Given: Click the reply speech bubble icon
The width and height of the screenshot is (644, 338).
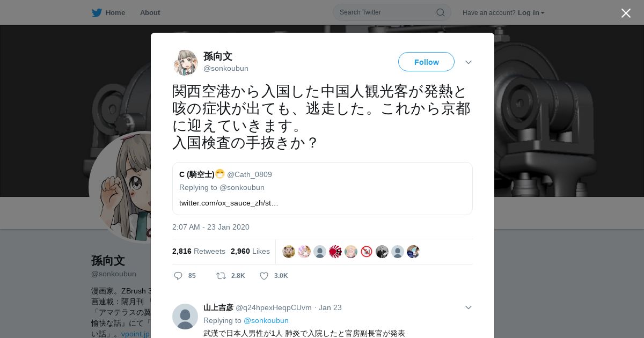Looking at the screenshot, I should (178, 276).
